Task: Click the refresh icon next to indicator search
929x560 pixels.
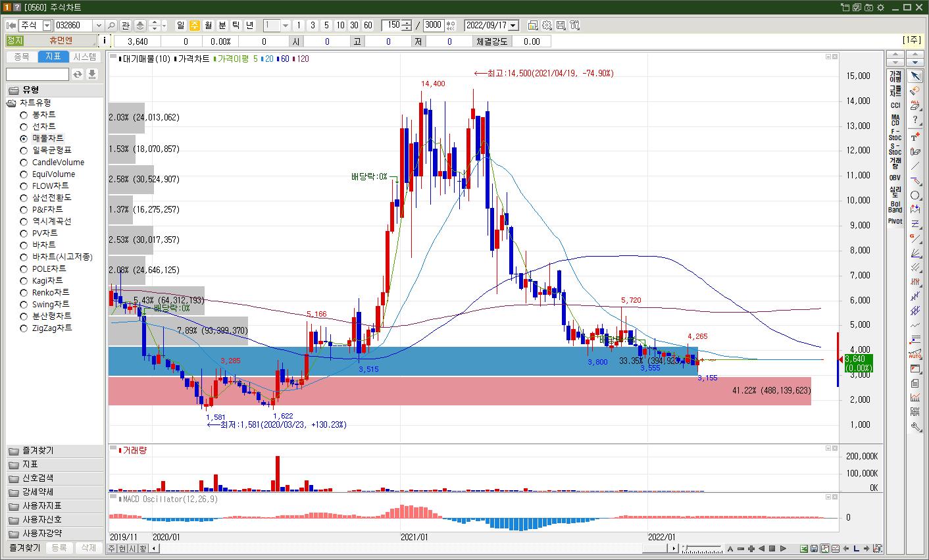Action: click(78, 74)
